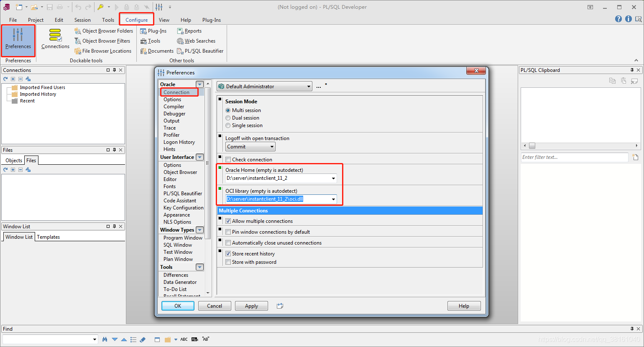Enable Store with password checkbox

click(x=228, y=262)
